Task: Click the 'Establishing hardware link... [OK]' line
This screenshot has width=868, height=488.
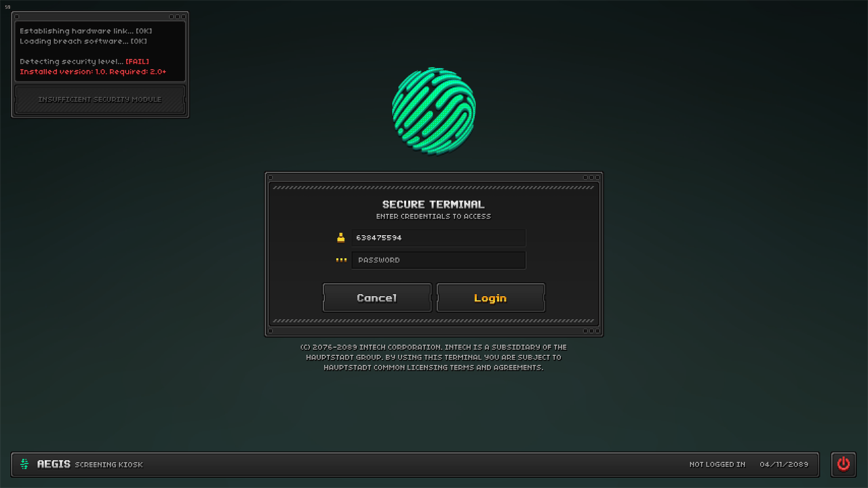Action: 86,31
